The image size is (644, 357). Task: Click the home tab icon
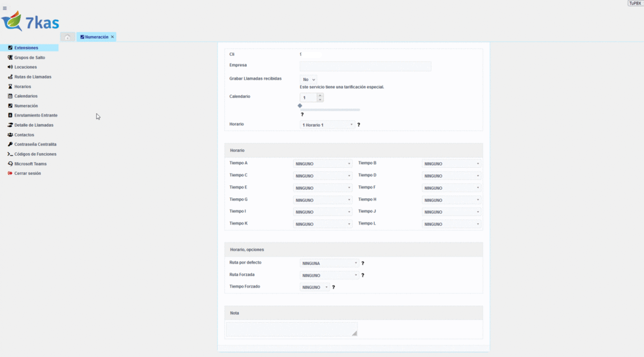coord(68,37)
